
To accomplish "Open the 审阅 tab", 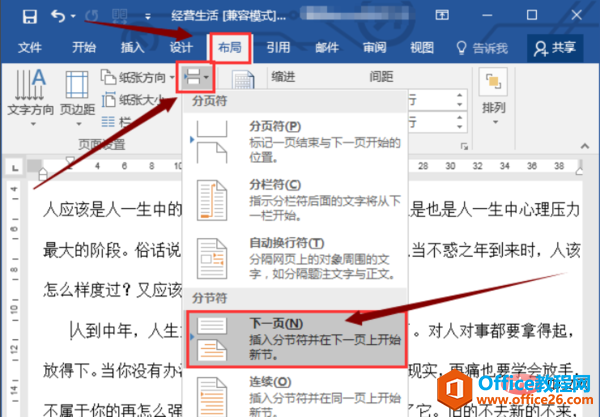I will point(374,48).
